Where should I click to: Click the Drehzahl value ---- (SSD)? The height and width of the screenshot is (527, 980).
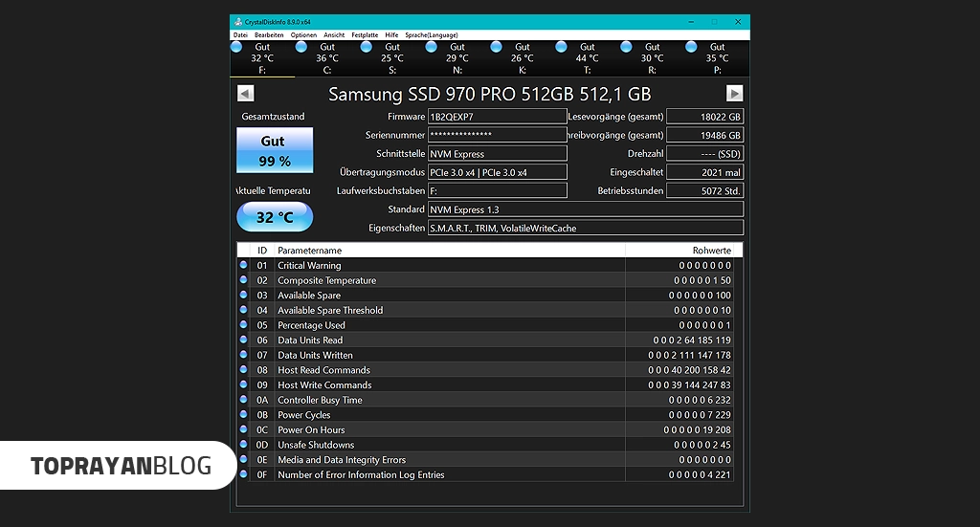(x=705, y=154)
